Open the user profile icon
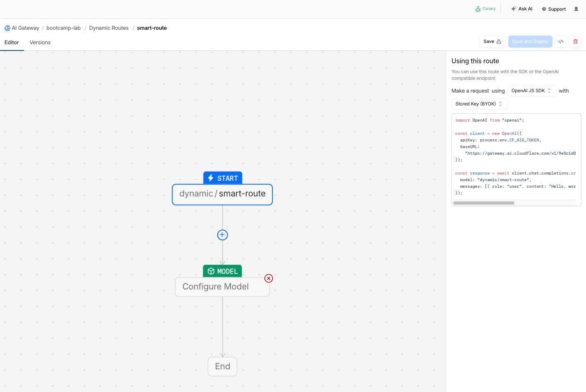Viewport: 586px width, 392px height. (x=576, y=9)
